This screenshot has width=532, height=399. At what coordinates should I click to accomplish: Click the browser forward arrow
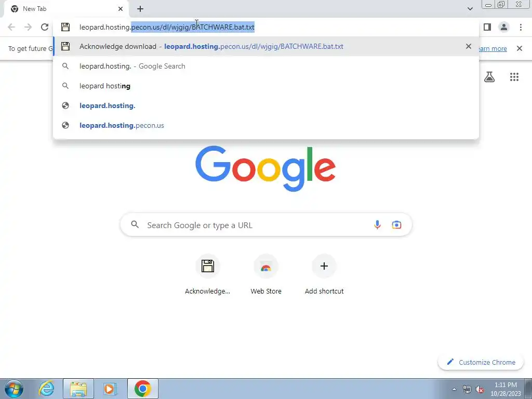tap(28, 27)
